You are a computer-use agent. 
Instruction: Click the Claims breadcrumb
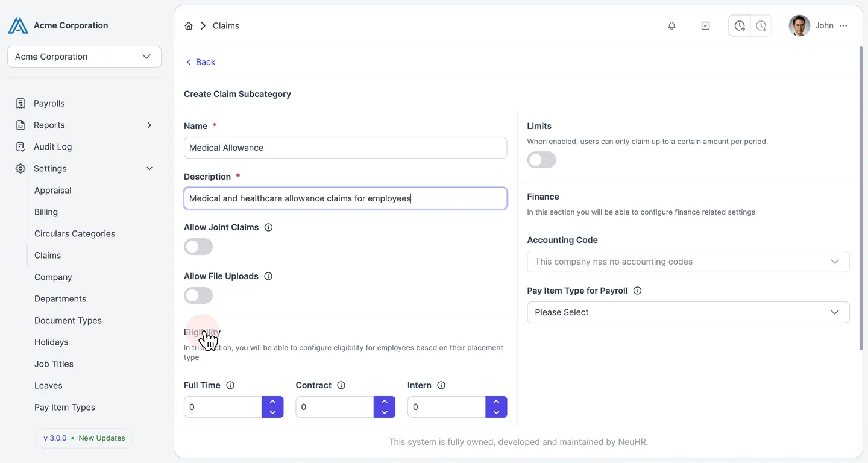[x=226, y=25]
